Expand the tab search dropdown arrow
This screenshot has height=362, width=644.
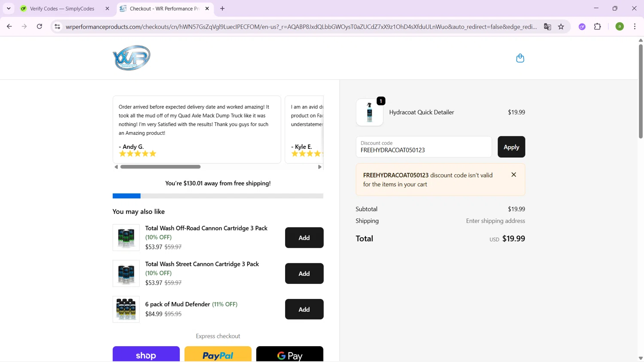pos(9,9)
